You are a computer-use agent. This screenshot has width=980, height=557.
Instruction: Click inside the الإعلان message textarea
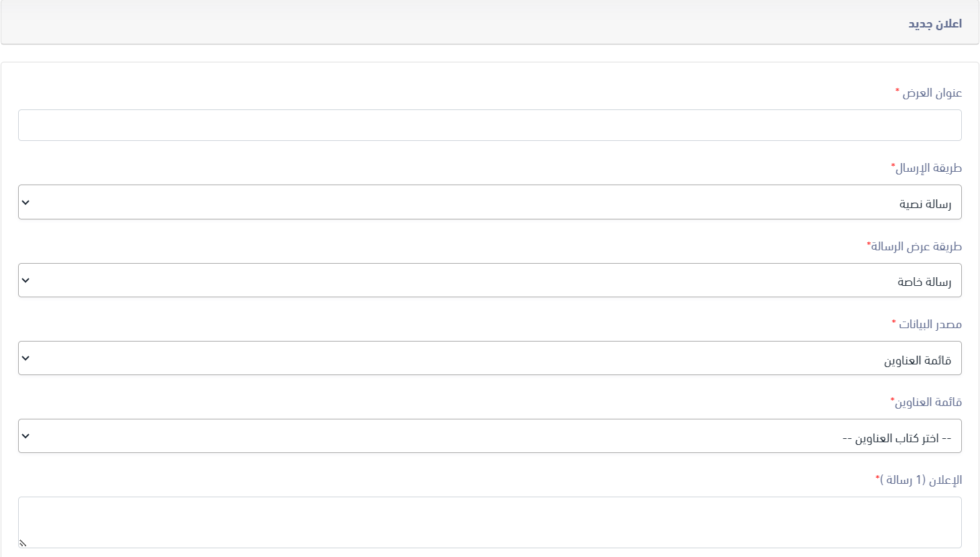click(x=489, y=522)
